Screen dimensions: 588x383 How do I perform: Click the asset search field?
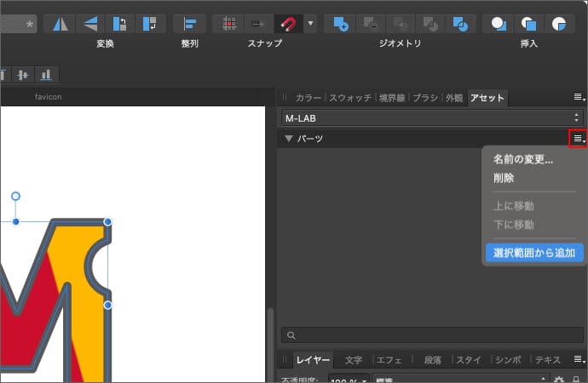432,335
